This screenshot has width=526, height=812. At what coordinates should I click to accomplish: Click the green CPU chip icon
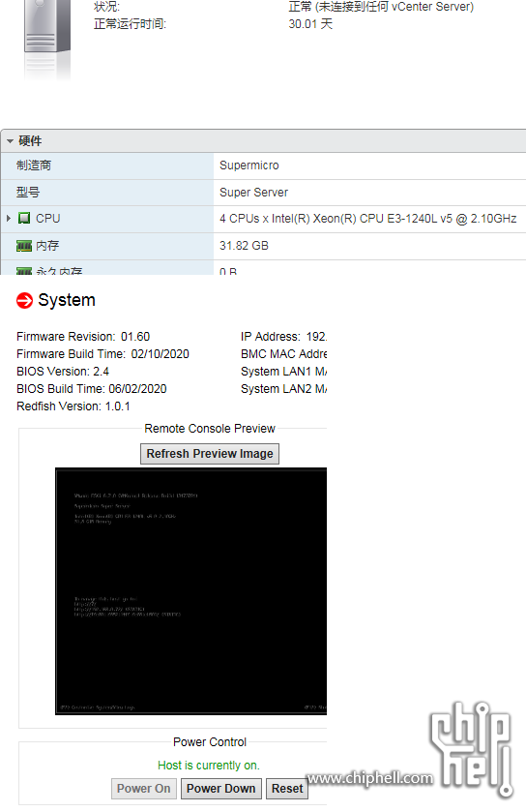[x=24, y=218]
